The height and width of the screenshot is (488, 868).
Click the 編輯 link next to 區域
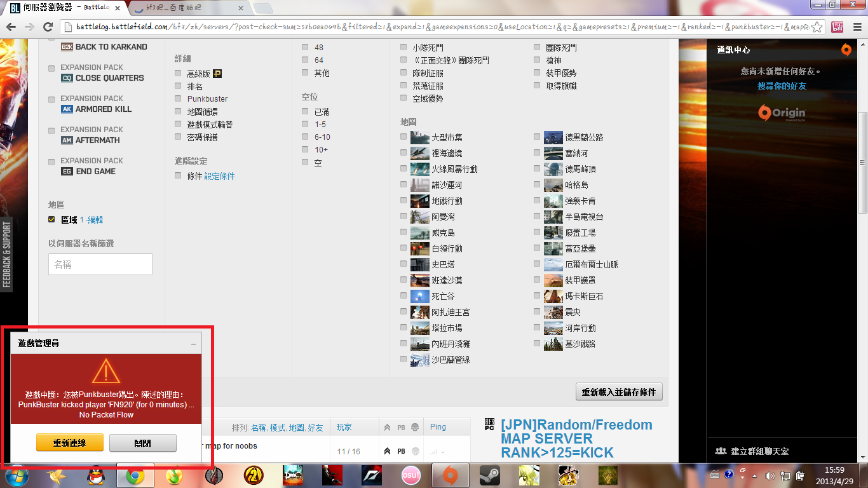pos(95,220)
